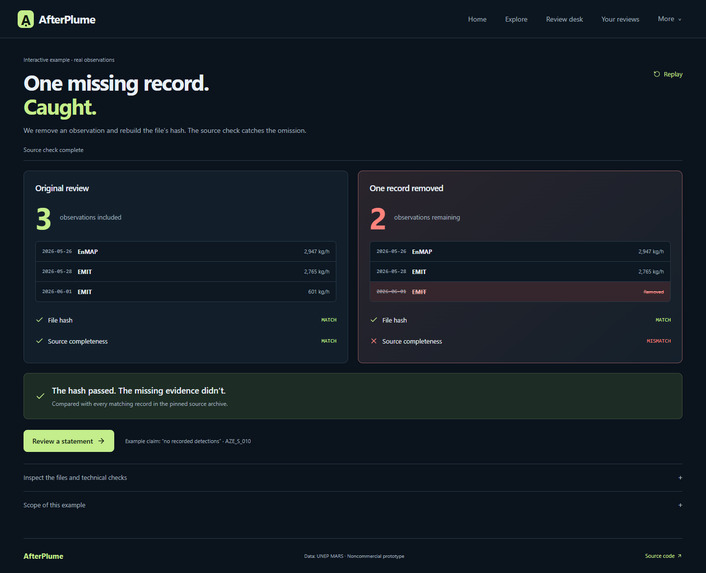Click MATCH beside File hash in One record removed
Image resolution: width=706 pixels, height=573 pixels.
(x=663, y=320)
